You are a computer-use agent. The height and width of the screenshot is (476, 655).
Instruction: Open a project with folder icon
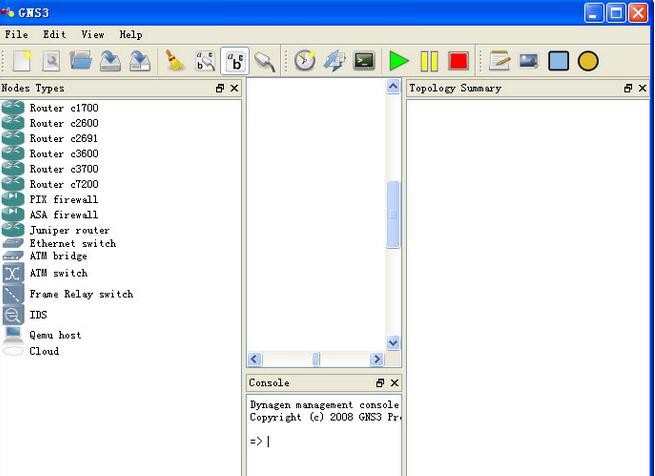[81, 61]
